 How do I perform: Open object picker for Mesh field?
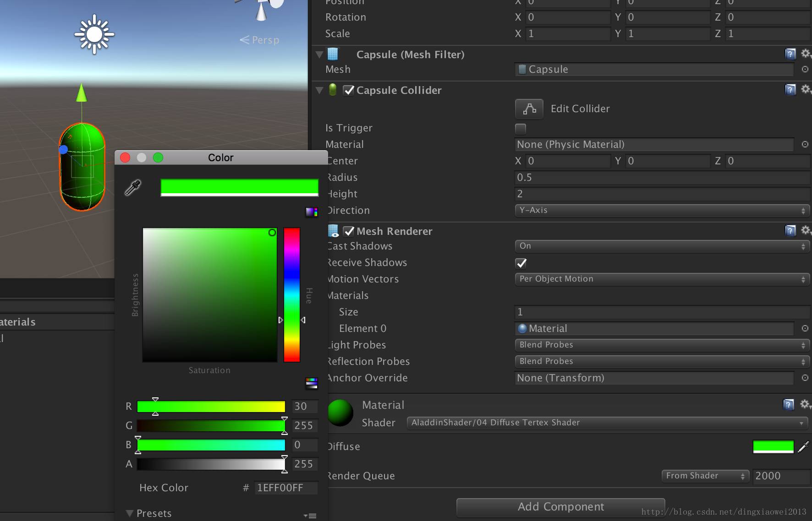click(805, 69)
